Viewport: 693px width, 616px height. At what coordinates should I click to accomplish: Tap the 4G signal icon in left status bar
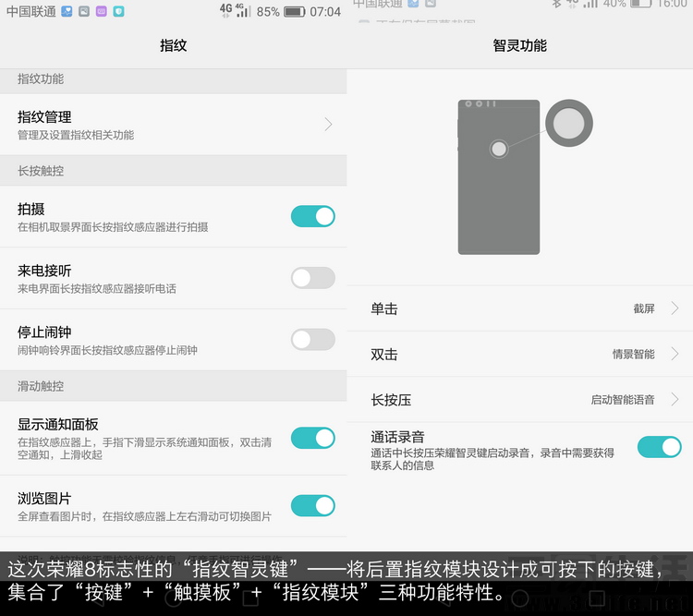[236, 10]
